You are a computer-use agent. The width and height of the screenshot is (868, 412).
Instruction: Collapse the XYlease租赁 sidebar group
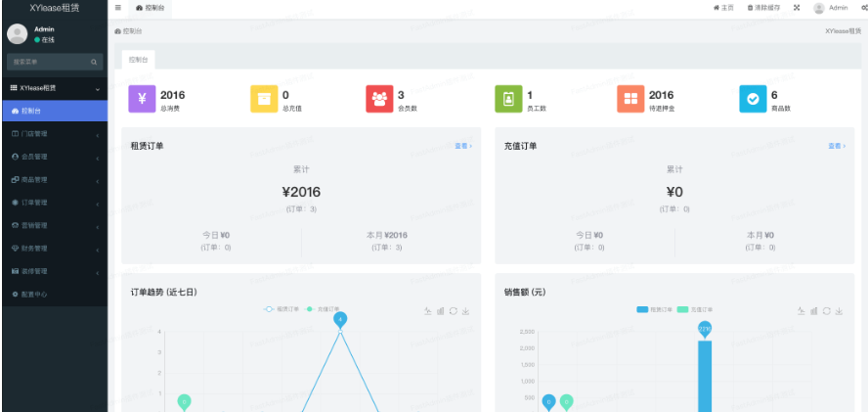(54, 88)
